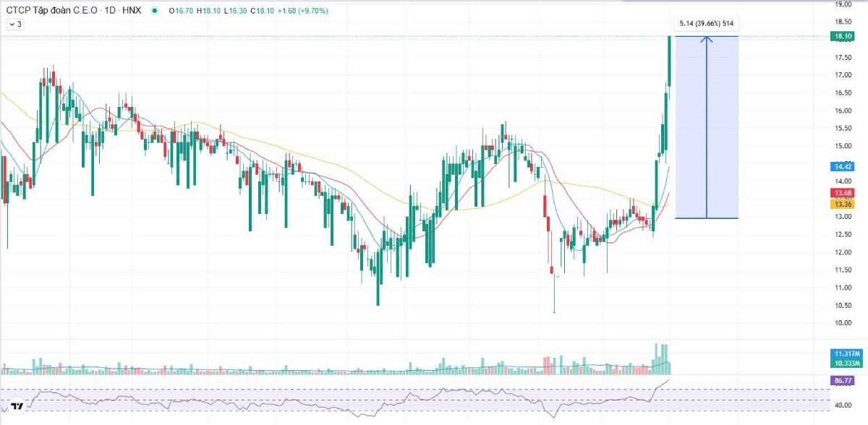Select the 5.14 (39.66%) measurement label
The width and height of the screenshot is (868, 425).
click(705, 25)
